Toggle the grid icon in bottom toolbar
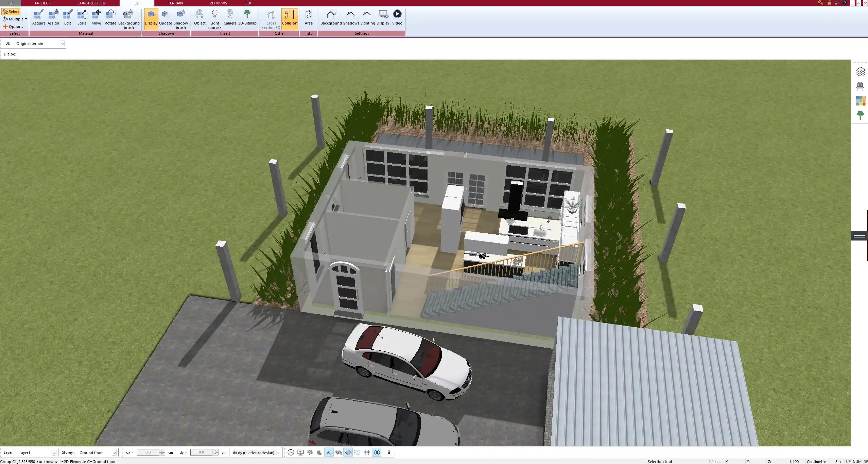This screenshot has width=868, height=464. pyautogui.click(x=367, y=452)
